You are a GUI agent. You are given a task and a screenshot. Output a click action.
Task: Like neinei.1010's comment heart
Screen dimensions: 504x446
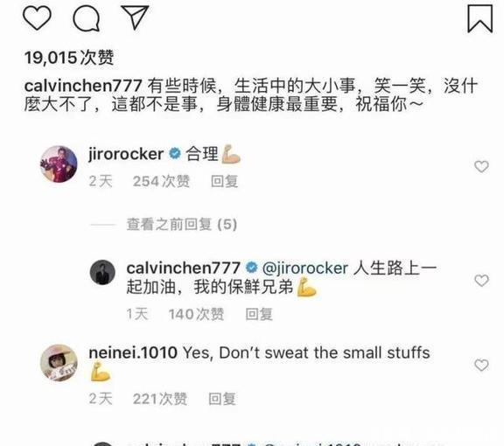pos(481,365)
